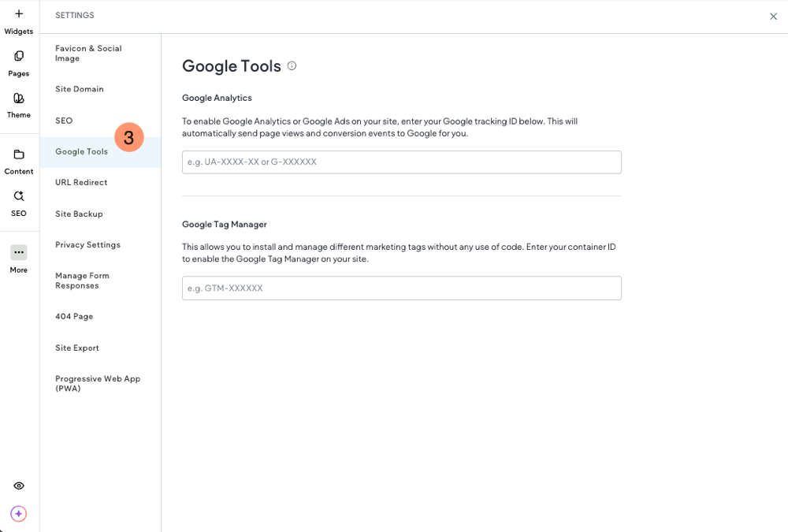Viewport: 788px width, 532px height.
Task: Go to Site Backup settings
Action: click(79, 214)
